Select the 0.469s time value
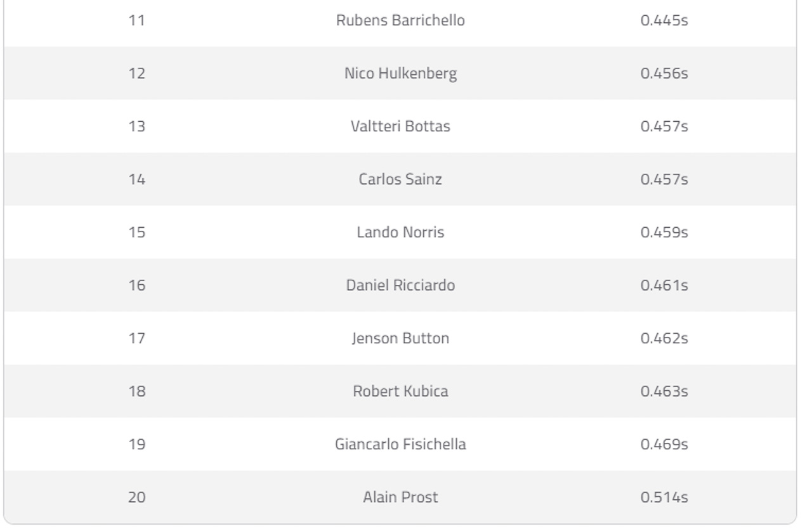The width and height of the screenshot is (812, 531). pos(664,444)
